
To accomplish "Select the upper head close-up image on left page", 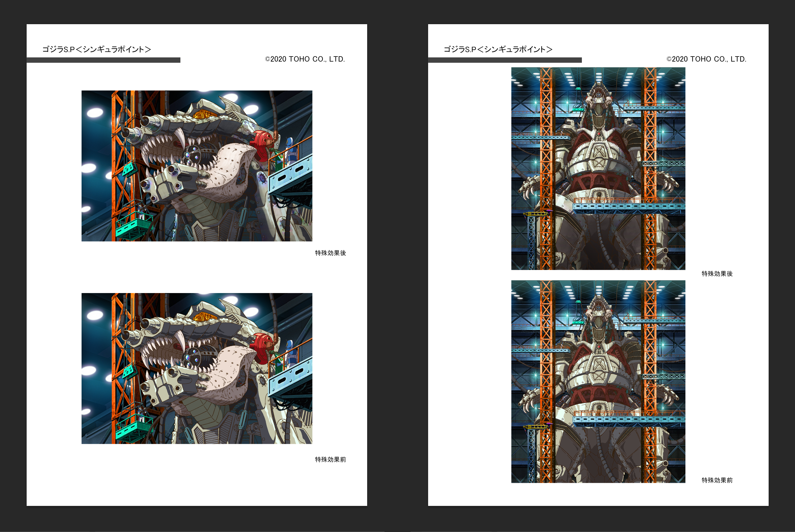I will tap(197, 166).
